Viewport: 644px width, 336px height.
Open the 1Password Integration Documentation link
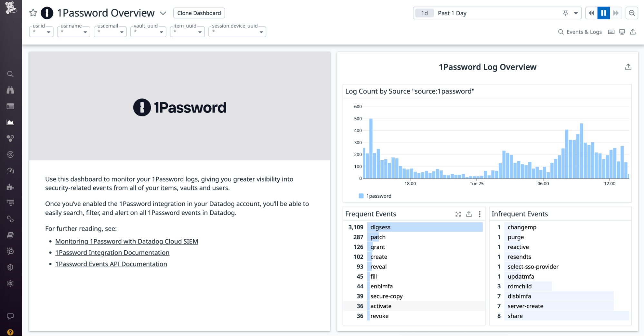[112, 253]
